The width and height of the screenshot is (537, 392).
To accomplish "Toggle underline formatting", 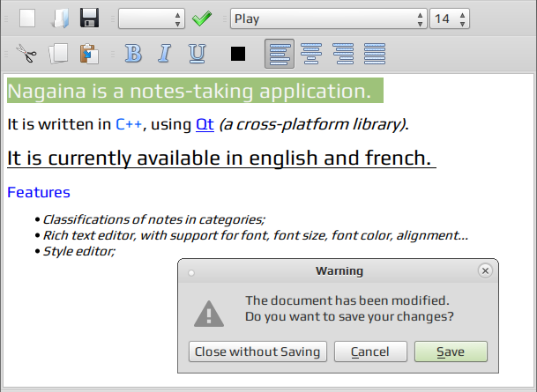I will pos(197,54).
